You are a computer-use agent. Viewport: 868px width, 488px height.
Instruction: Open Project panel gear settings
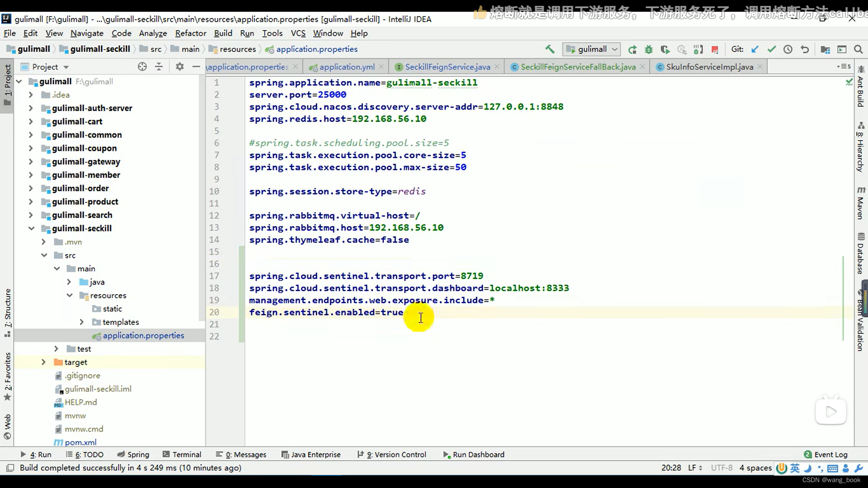(179, 67)
